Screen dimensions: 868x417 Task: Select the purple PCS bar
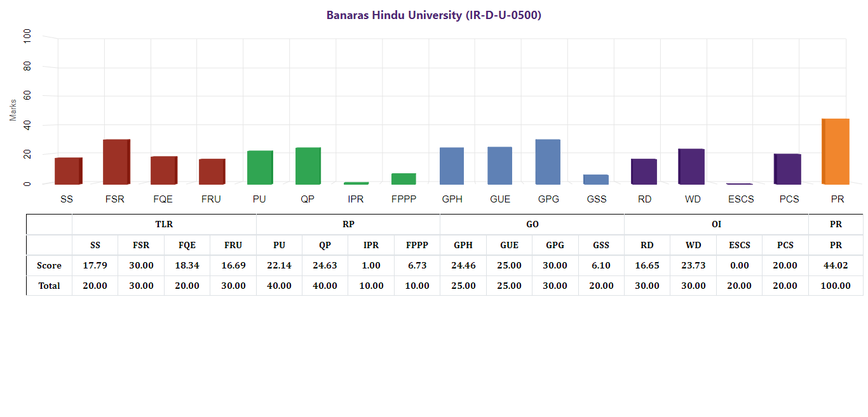click(787, 169)
